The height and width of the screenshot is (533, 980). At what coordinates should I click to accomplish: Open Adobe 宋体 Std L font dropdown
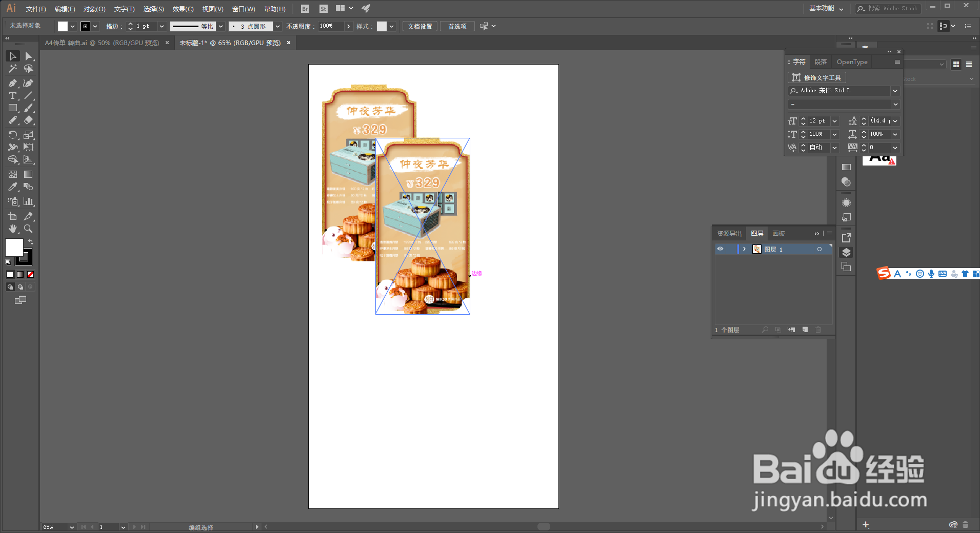(895, 91)
